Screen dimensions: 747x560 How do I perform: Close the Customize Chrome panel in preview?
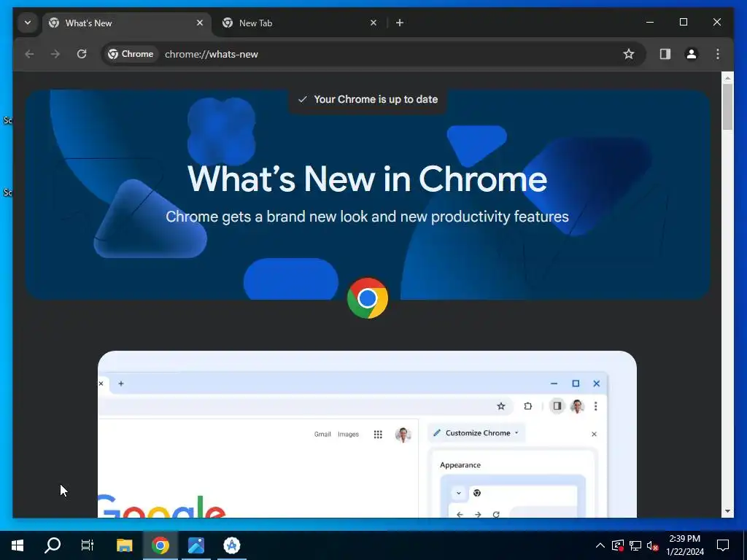[x=594, y=434]
